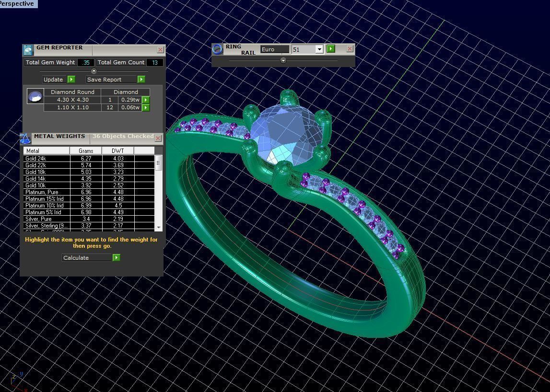550x392 pixels.
Task: Expand Ring Rail panel with the down arrow
Action: click(283, 60)
